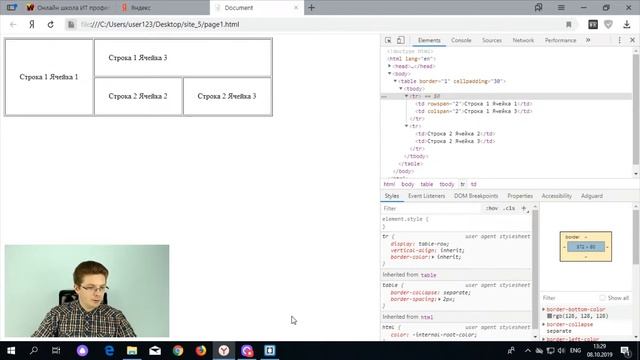The height and width of the screenshot is (360, 640).
Task: Open a new browser tab with plus
Action: click(x=311, y=7)
